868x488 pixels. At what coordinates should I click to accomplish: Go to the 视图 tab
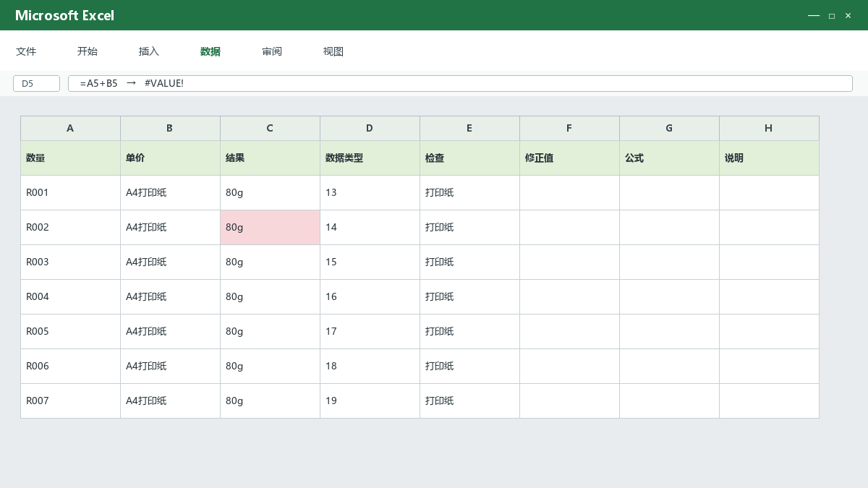pyautogui.click(x=333, y=51)
